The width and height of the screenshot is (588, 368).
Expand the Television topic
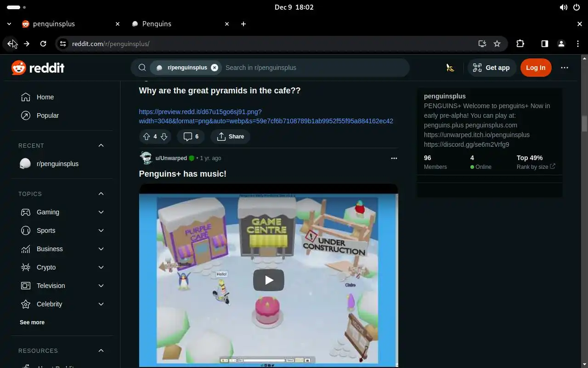[101, 286]
